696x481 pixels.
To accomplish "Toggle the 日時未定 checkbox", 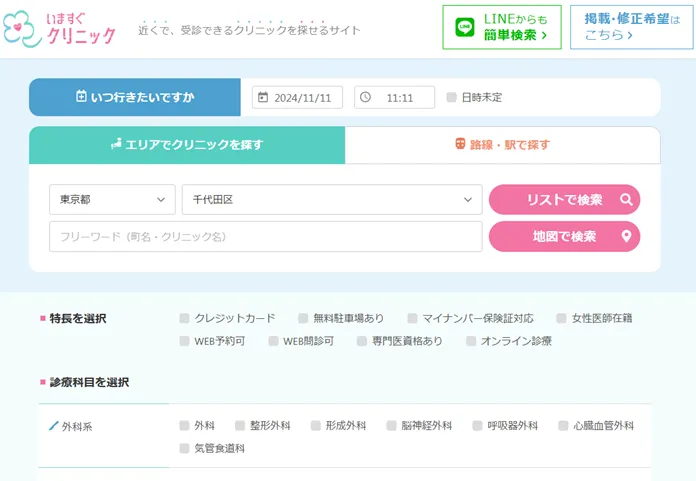I will 452,97.
